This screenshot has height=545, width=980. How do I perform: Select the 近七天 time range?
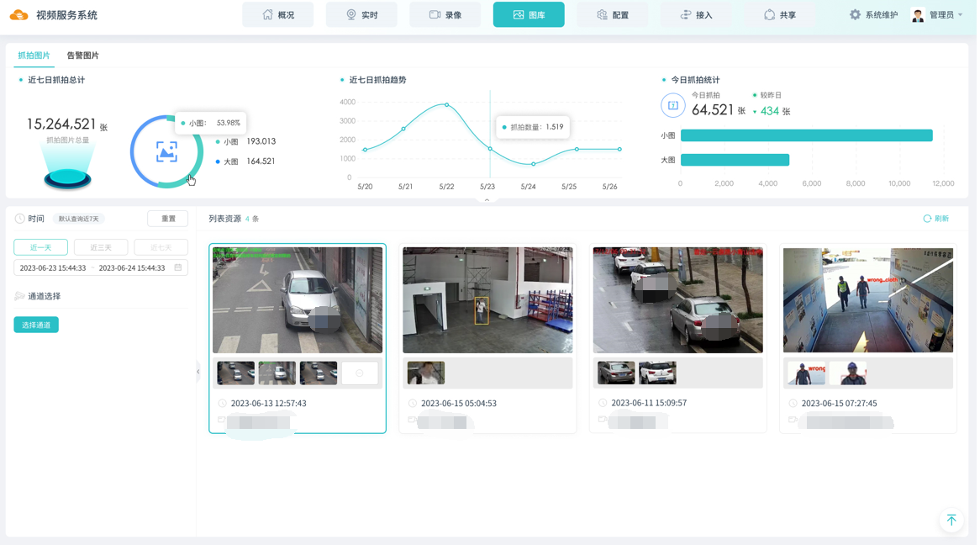[x=161, y=247]
